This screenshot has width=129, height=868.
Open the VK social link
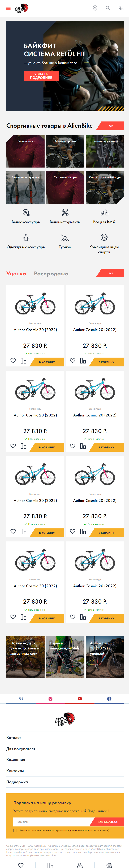(x=21, y=699)
